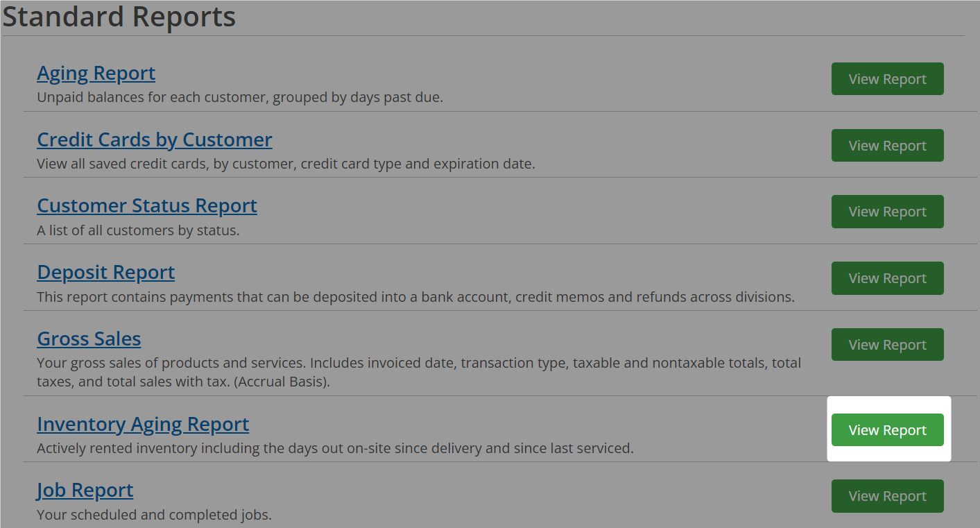980x528 pixels.
Task: Open the Job Report link
Action: tap(85, 490)
